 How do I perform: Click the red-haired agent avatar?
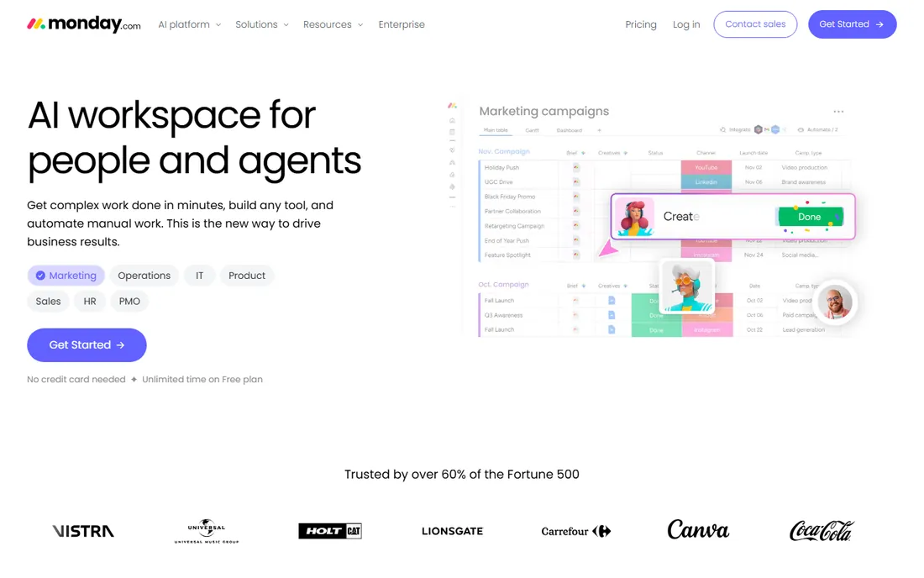pos(635,217)
